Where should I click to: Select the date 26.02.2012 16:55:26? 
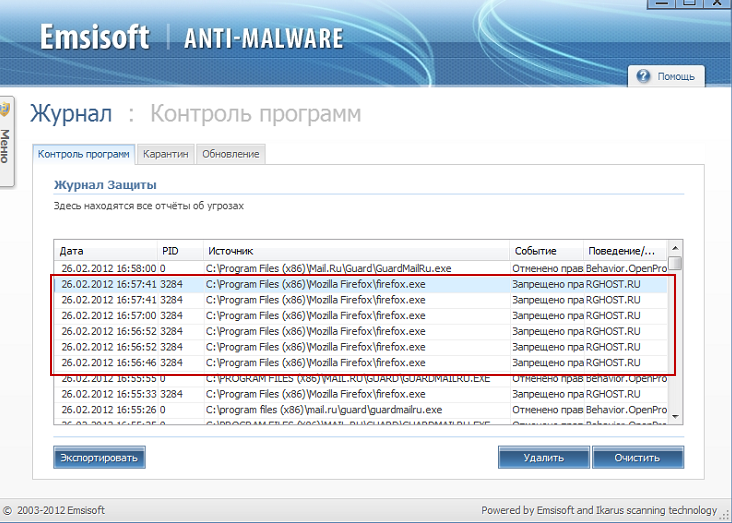pos(109,410)
